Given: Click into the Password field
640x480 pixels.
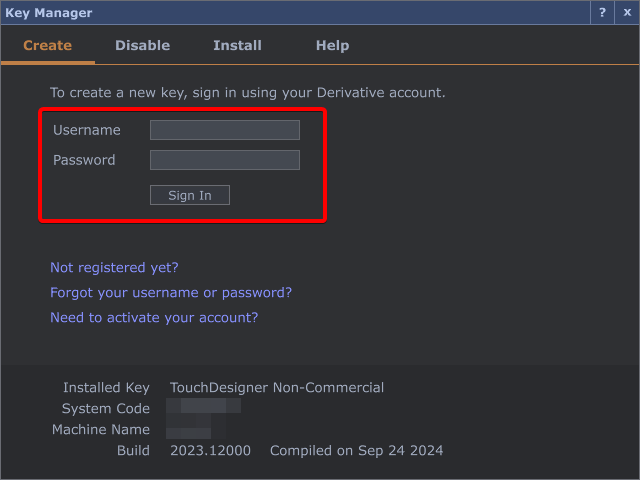Looking at the screenshot, I should tap(224, 160).
